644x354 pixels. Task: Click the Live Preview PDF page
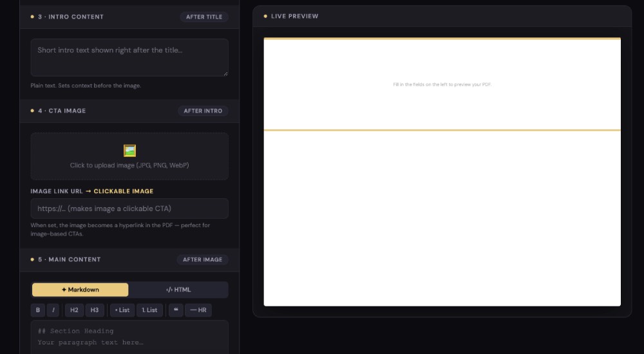click(442, 193)
